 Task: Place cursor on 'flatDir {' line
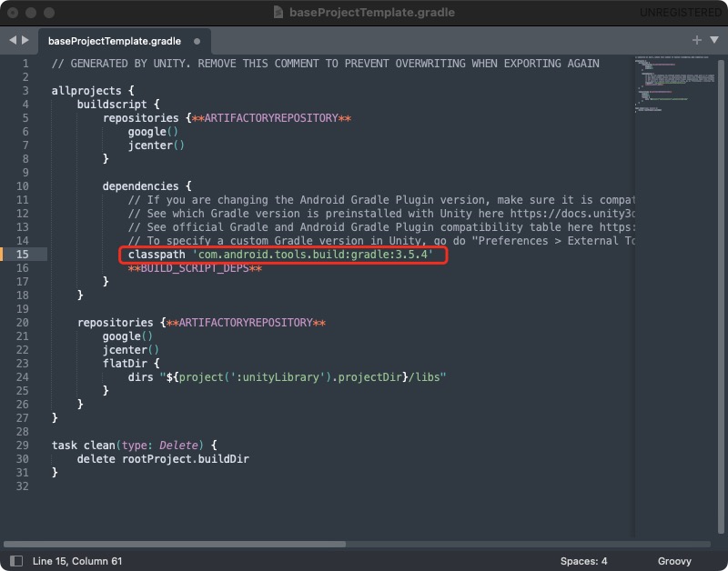(x=131, y=363)
